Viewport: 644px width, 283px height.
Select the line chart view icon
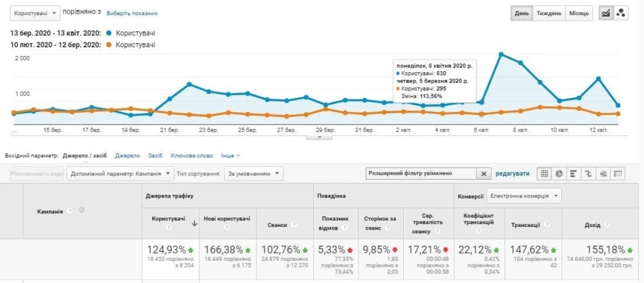tap(606, 13)
